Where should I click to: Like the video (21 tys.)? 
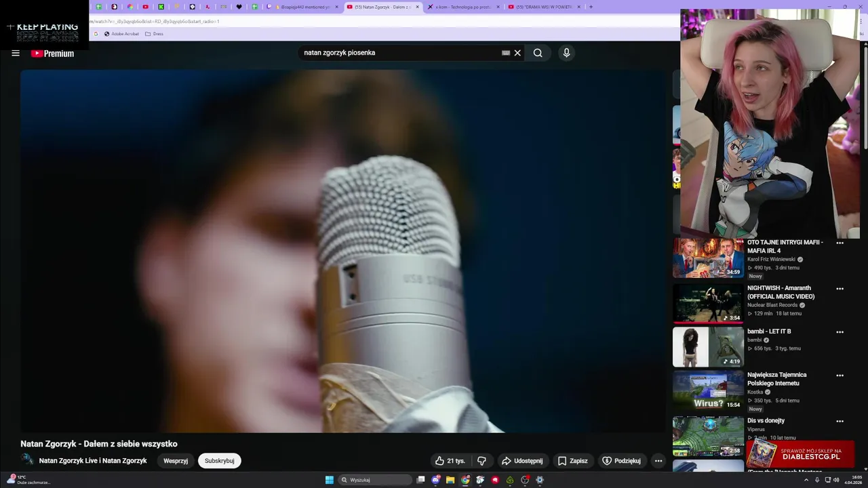[x=450, y=461]
